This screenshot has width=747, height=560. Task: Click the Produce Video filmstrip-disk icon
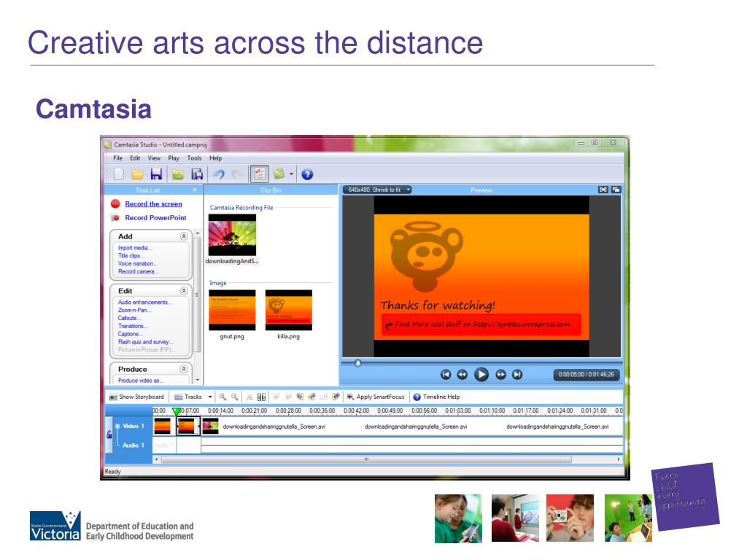[x=197, y=174]
